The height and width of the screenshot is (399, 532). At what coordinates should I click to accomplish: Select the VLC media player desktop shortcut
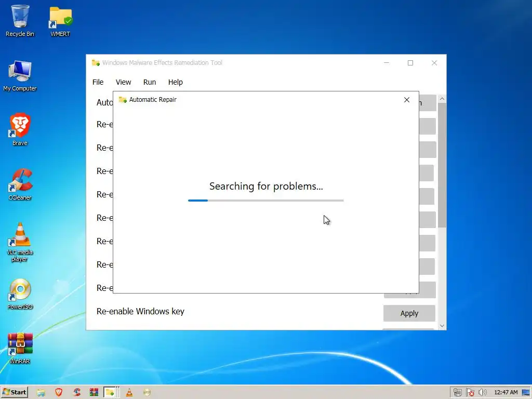[x=20, y=242]
